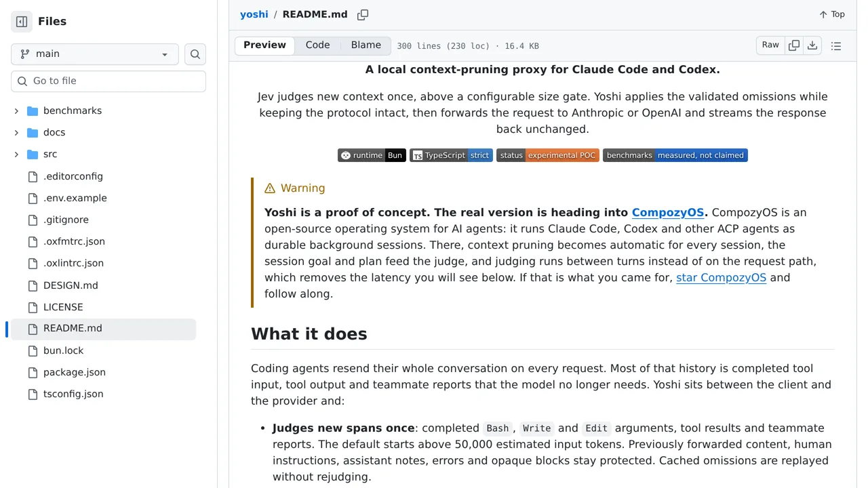Expand the docs folder chevron
The height and width of the screenshot is (488, 868).
17,132
